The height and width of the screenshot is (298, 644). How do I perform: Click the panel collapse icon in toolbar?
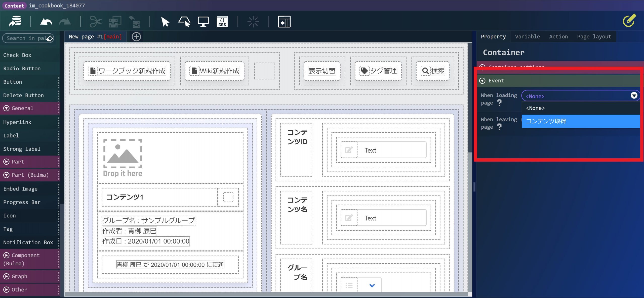pyautogui.click(x=284, y=22)
